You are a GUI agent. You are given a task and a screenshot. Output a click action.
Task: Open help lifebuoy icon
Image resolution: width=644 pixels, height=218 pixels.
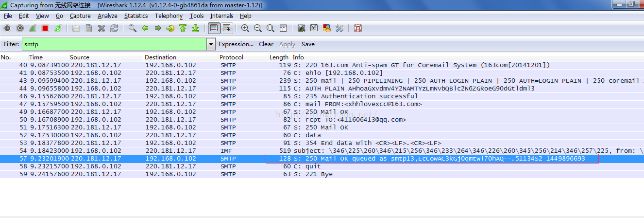tap(358, 28)
